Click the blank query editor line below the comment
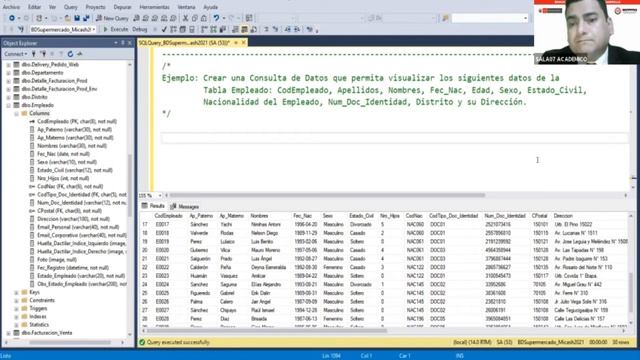Image resolution: width=640 pixels, height=360 pixels. pyautogui.click(x=394, y=138)
